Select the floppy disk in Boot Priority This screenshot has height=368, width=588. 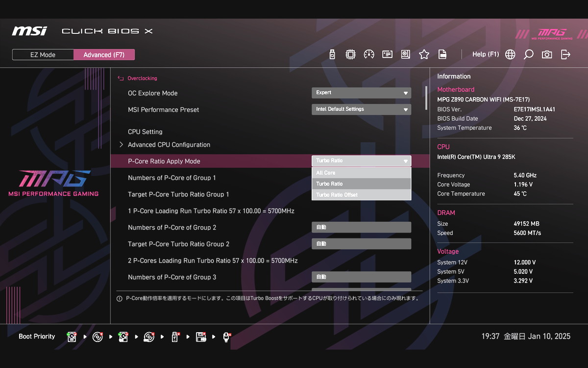click(200, 337)
